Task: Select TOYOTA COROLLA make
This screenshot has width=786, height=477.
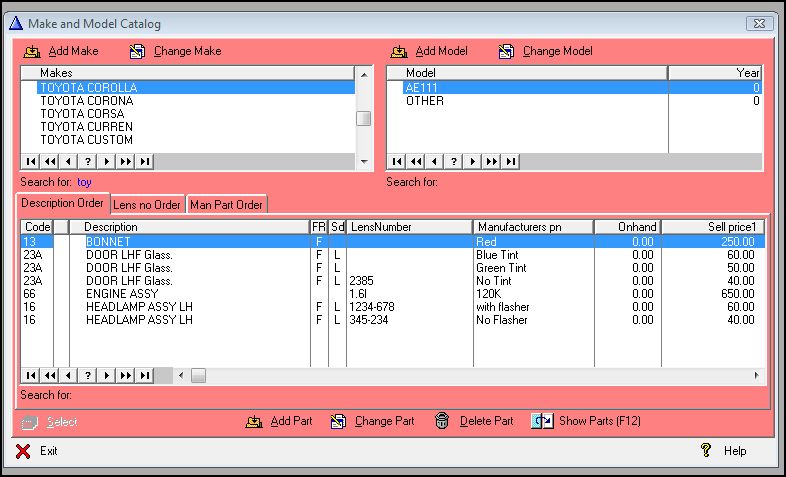Action: 196,88
